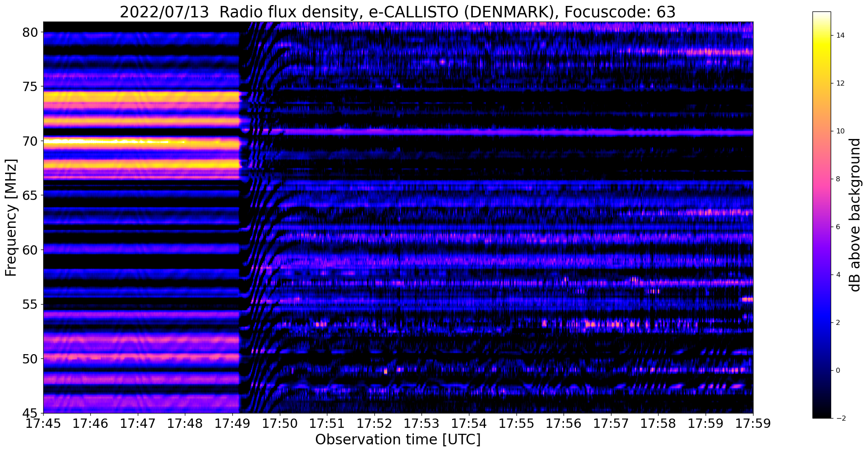
Task: Click the 17:53 time tick label
Action: pyautogui.click(x=422, y=424)
